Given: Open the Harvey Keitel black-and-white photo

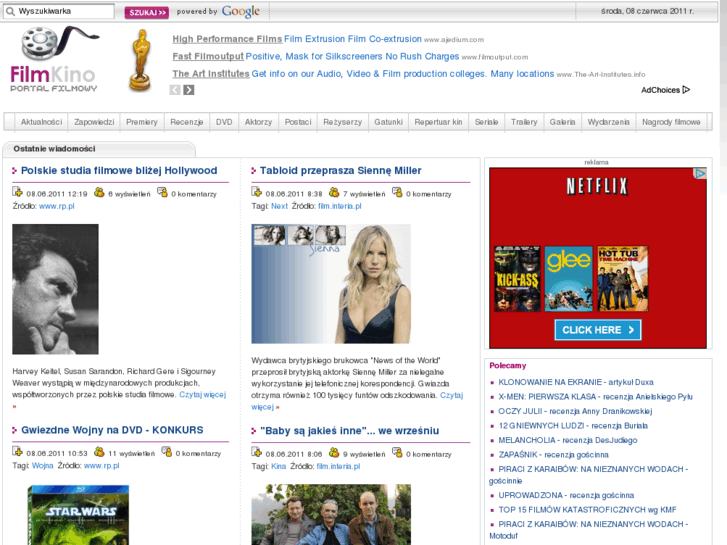Looking at the screenshot, I should (55, 289).
